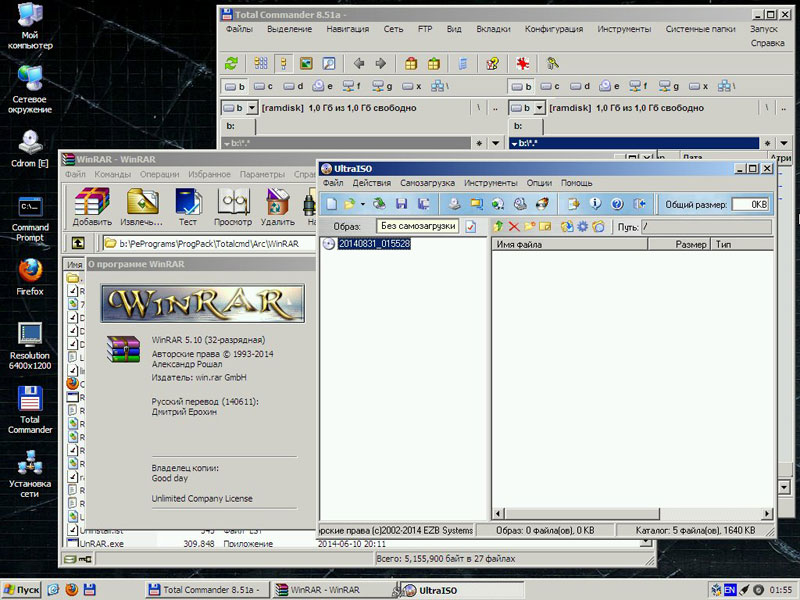The image size is (800, 600).
Task: Open right panel history dropdown arrow, Total Commander
Action: coord(784,143)
